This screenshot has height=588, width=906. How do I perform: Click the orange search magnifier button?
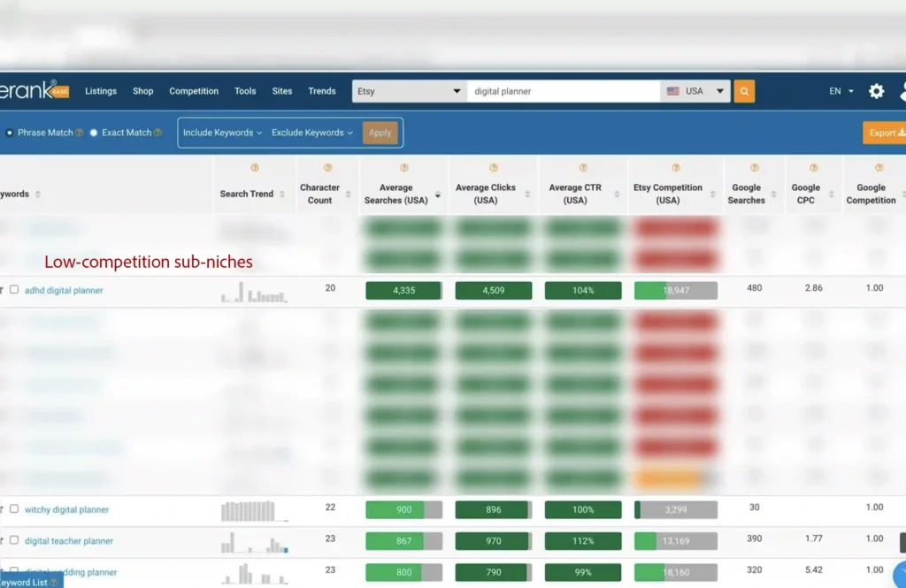[x=744, y=91]
